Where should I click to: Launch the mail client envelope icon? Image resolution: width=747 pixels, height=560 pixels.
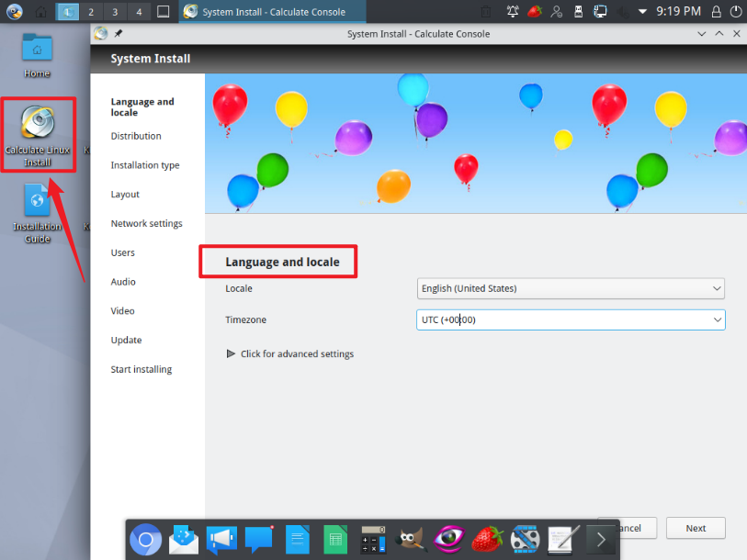click(x=184, y=540)
